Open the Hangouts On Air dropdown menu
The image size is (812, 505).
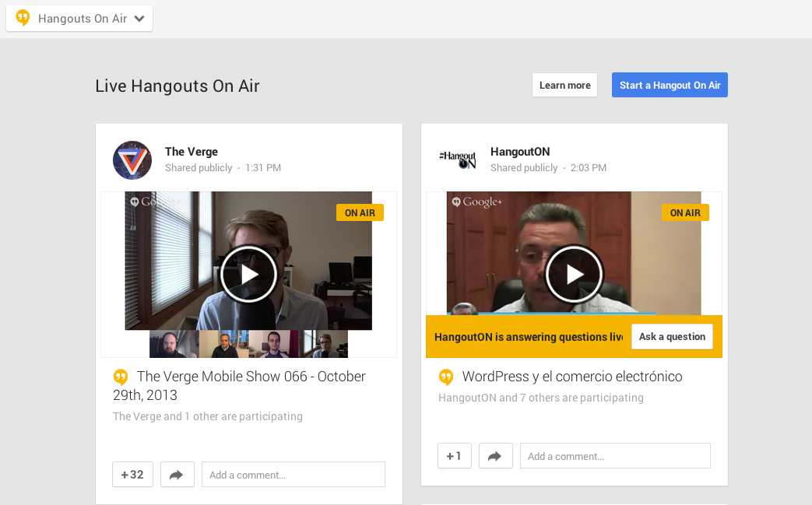click(x=79, y=19)
